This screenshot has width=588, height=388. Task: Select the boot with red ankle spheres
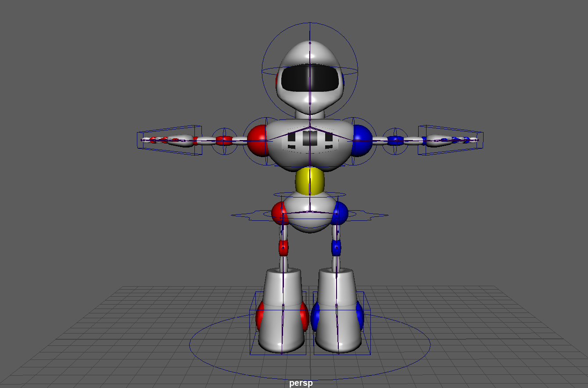coord(281,311)
